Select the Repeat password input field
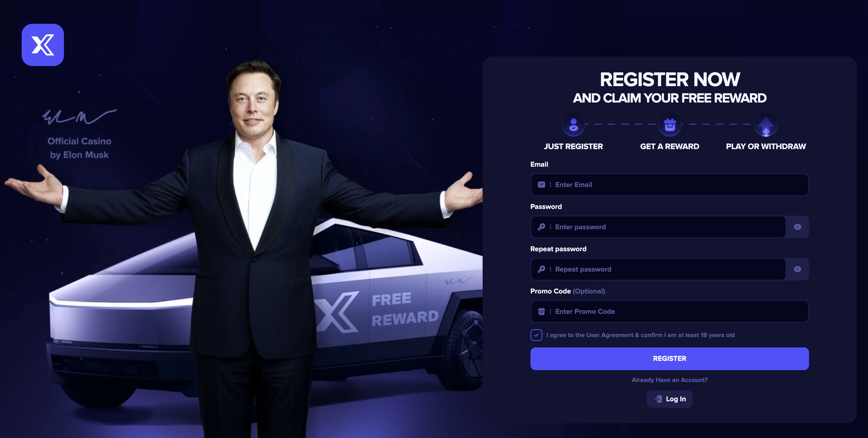 (x=658, y=269)
